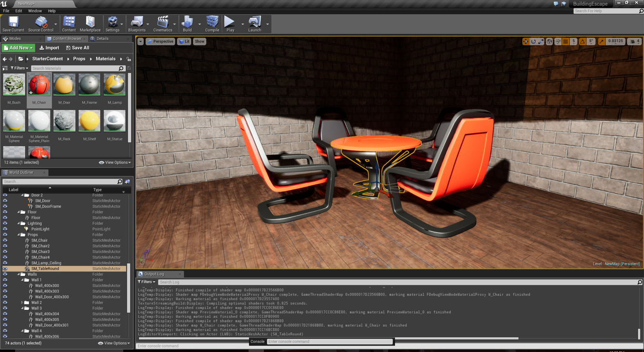Click the Compile toolbar icon
This screenshot has width=644, height=352.
coord(212,24)
